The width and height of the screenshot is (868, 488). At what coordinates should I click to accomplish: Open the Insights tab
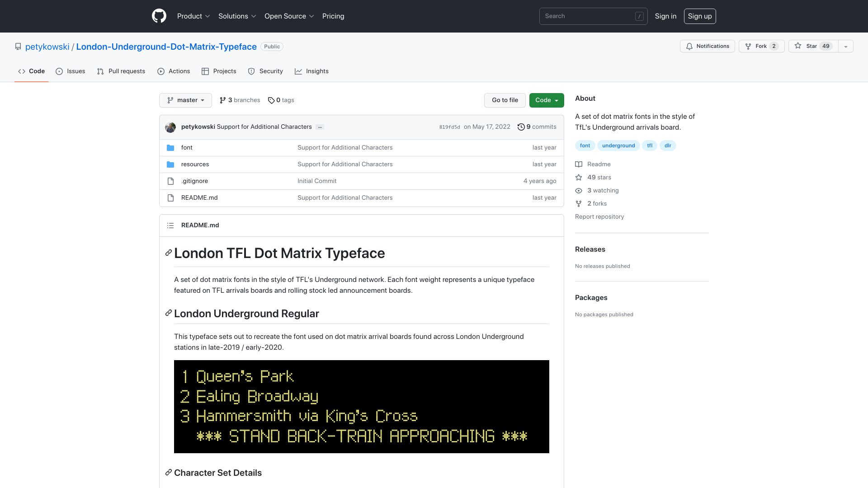pos(311,71)
